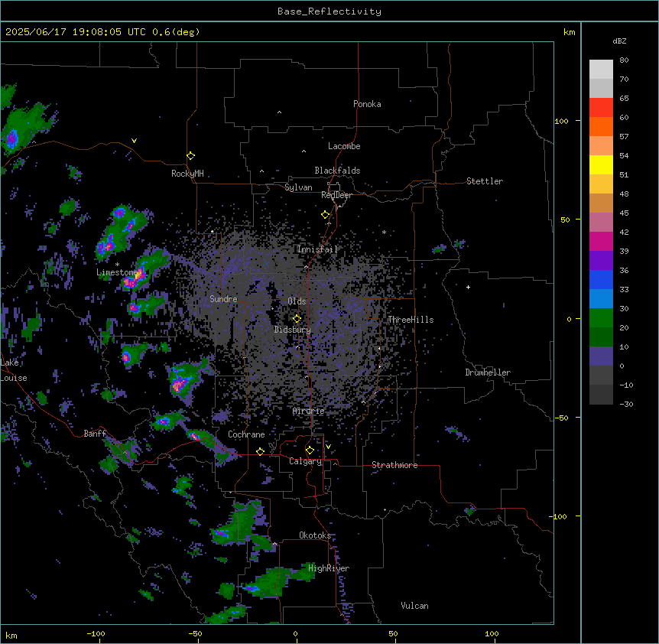Image resolution: width=659 pixels, height=644 pixels.
Task: Pick the red 60-65 dBZ legend swatch
Action: 601,108
